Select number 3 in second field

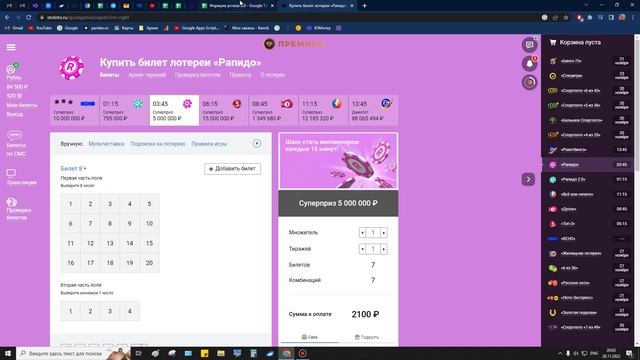[x=110, y=311]
